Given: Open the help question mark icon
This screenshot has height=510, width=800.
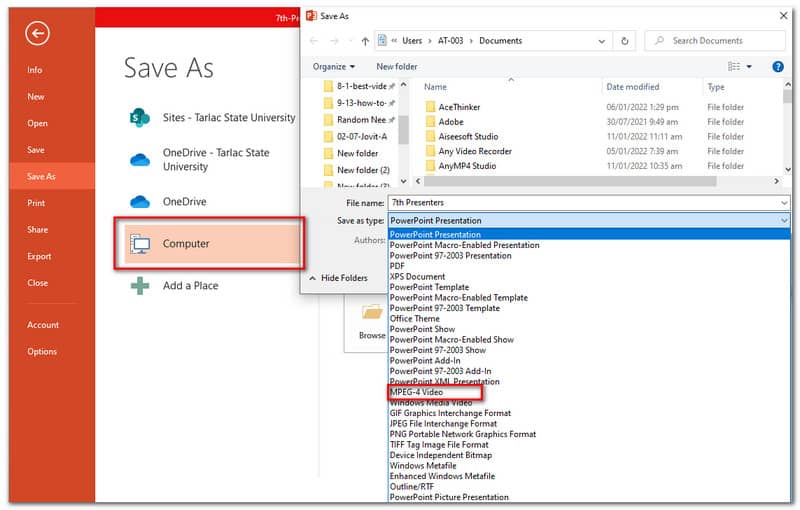Looking at the screenshot, I should [x=778, y=66].
